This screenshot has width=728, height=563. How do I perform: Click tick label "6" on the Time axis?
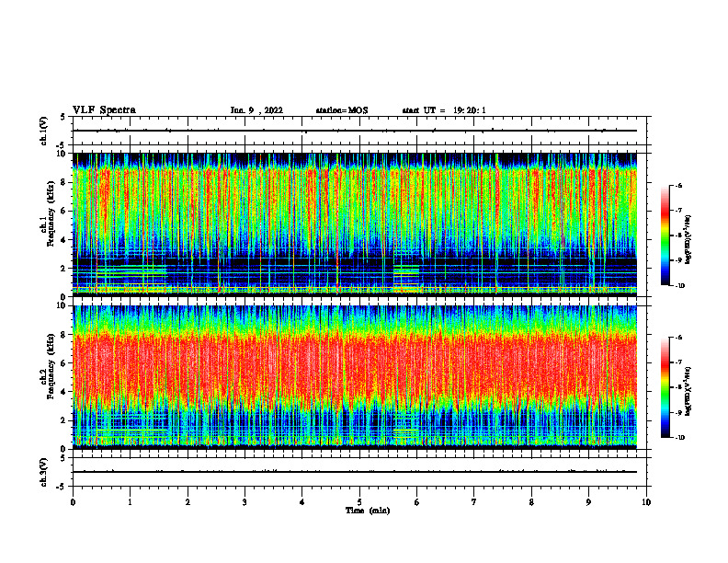[416, 502]
